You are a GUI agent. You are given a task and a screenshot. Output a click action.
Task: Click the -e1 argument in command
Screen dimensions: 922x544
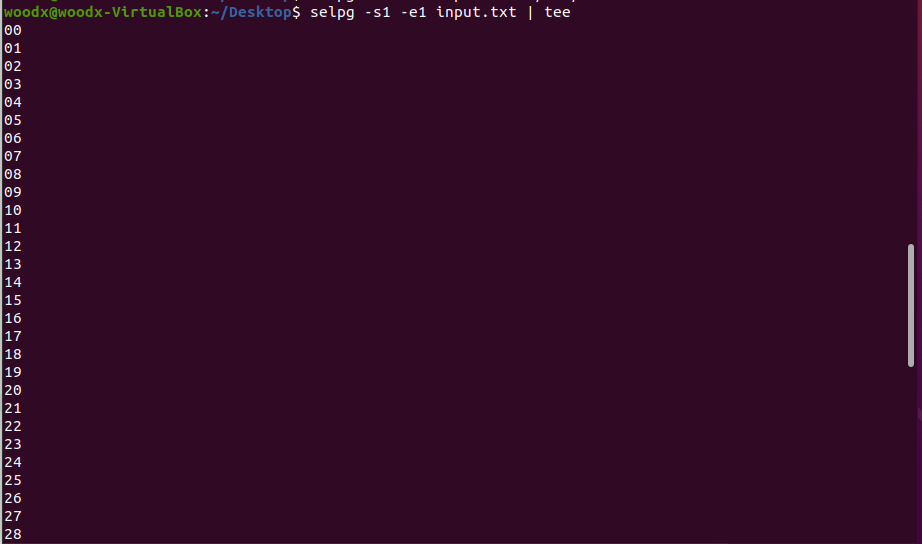(413, 12)
